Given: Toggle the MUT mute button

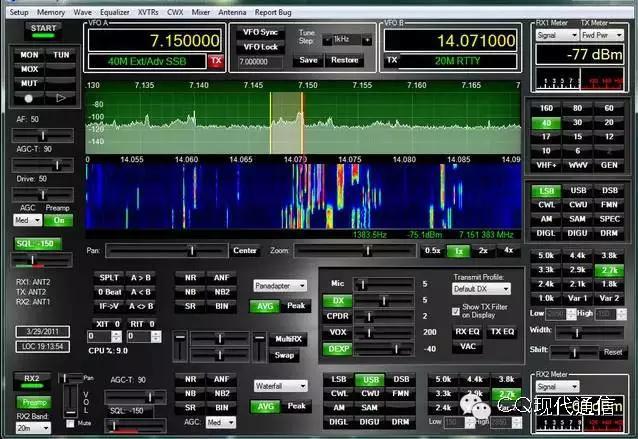Looking at the screenshot, I should [x=30, y=84].
